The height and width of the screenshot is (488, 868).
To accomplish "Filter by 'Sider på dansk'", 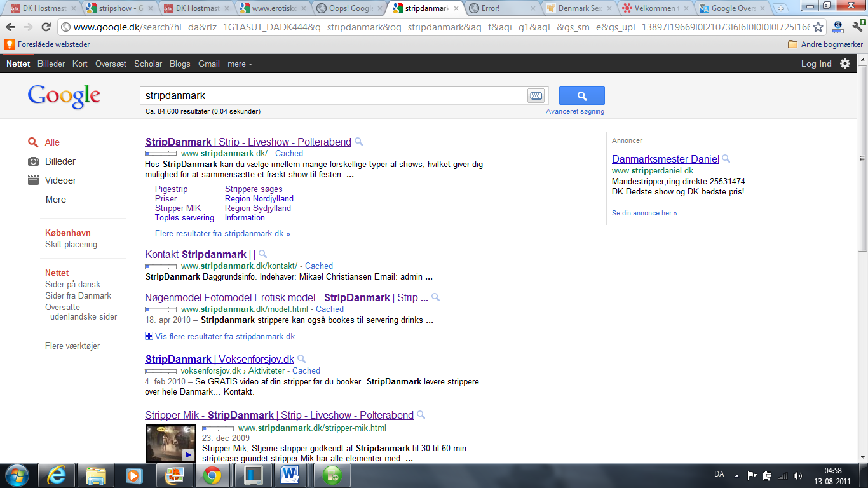I will pos(72,285).
